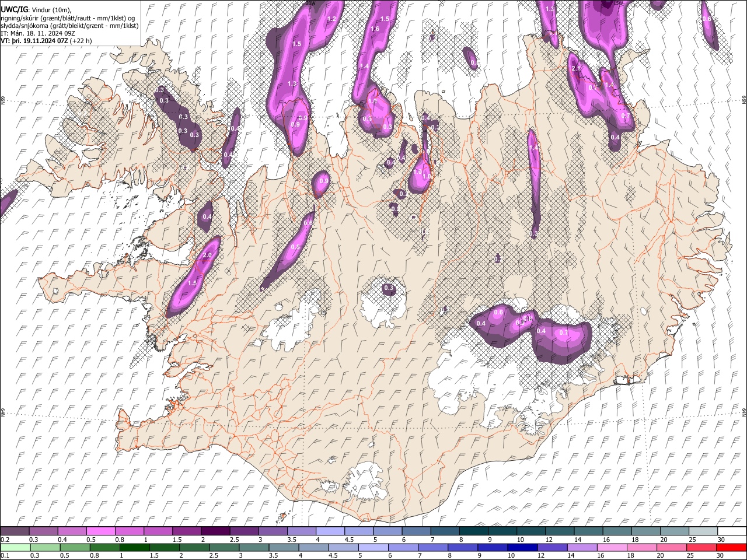Click the "30" label on the top scale
747x560 pixels.
[x=721, y=540]
